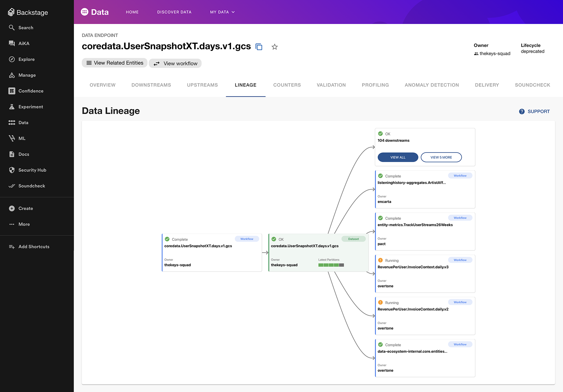Open ML section in sidebar
Viewport: 563px width, 392px height.
pyautogui.click(x=22, y=138)
